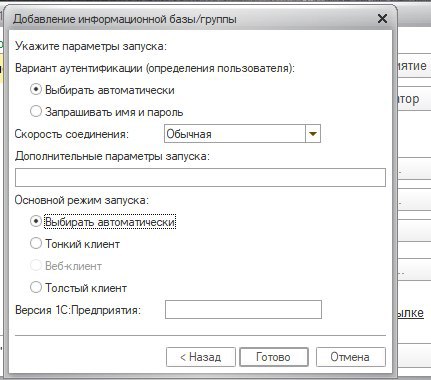Go back with "< Назад" button
The image size is (431, 380).
(201, 357)
